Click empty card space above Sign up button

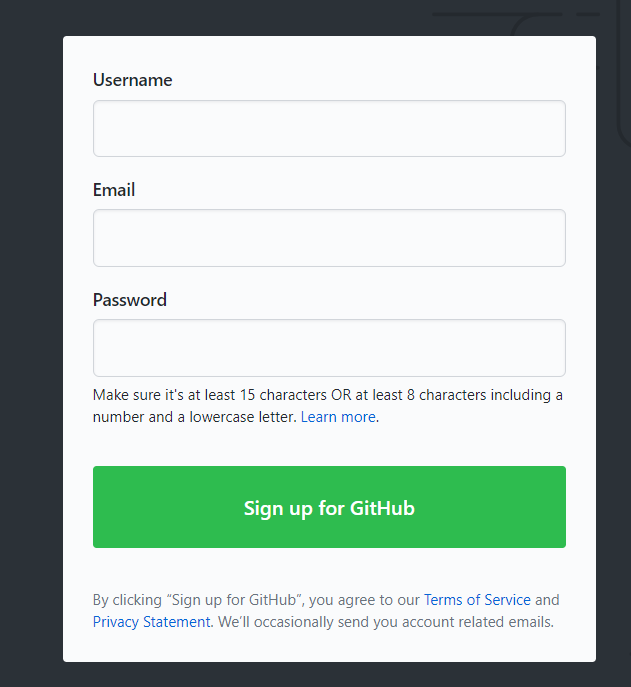pos(329,446)
